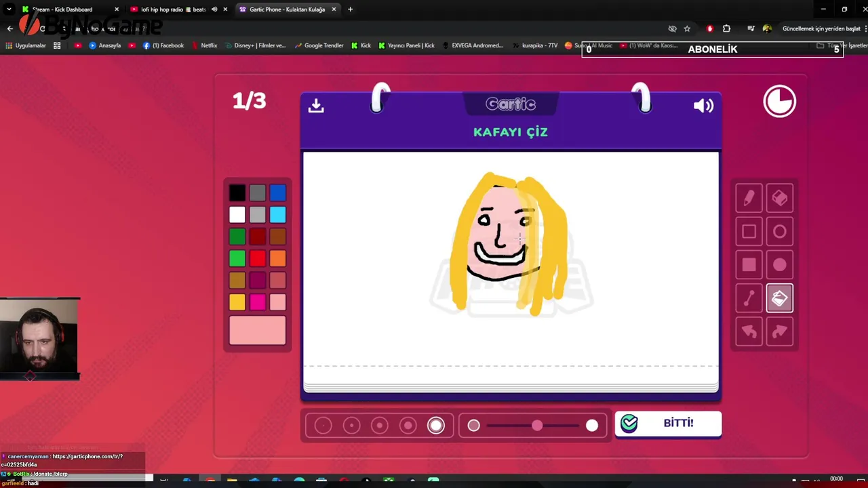Open the EXVEGA Andromeda bookmark
This screenshot has height=488, width=868.
[473, 45]
